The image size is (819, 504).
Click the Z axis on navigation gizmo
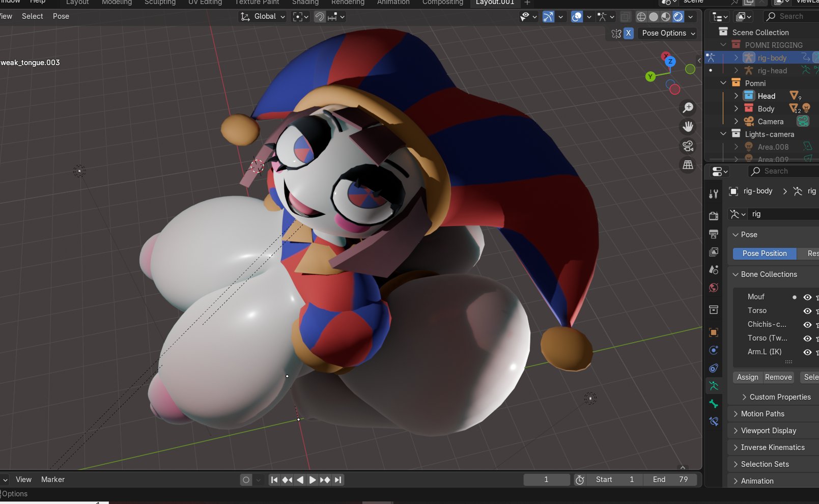pyautogui.click(x=670, y=62)
